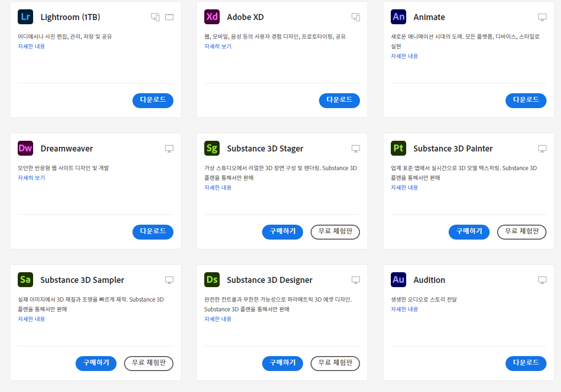Click the desktop monitor icon on the Animate card
This screenshot has height=392, width=561.
542,17
